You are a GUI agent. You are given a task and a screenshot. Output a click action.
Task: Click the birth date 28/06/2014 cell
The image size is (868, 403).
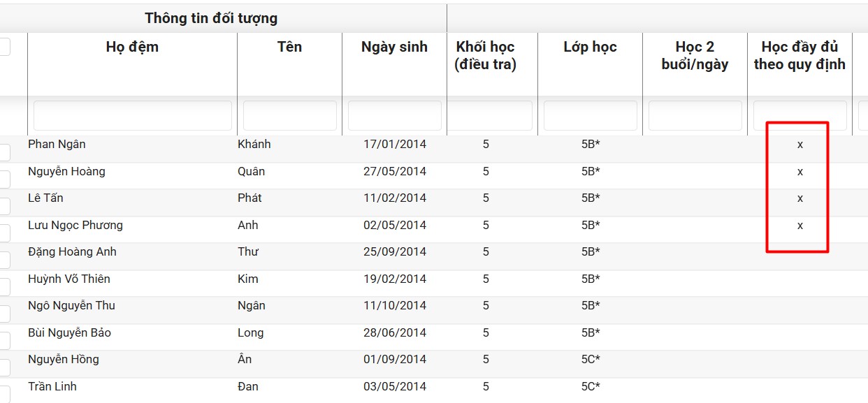click(394, 333)
